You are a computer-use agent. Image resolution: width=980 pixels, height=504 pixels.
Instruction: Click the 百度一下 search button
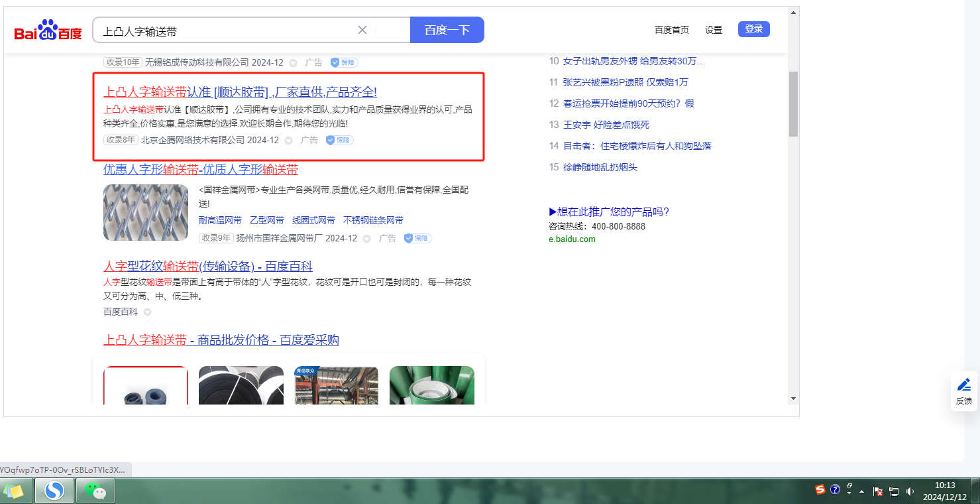[447, 30]
